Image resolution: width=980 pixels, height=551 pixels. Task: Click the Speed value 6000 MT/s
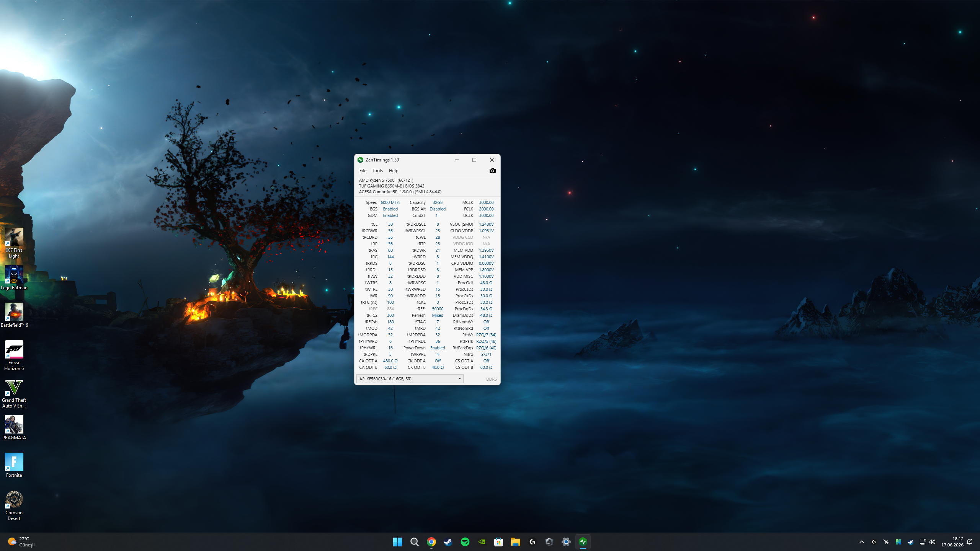click(x=390, y=202)
